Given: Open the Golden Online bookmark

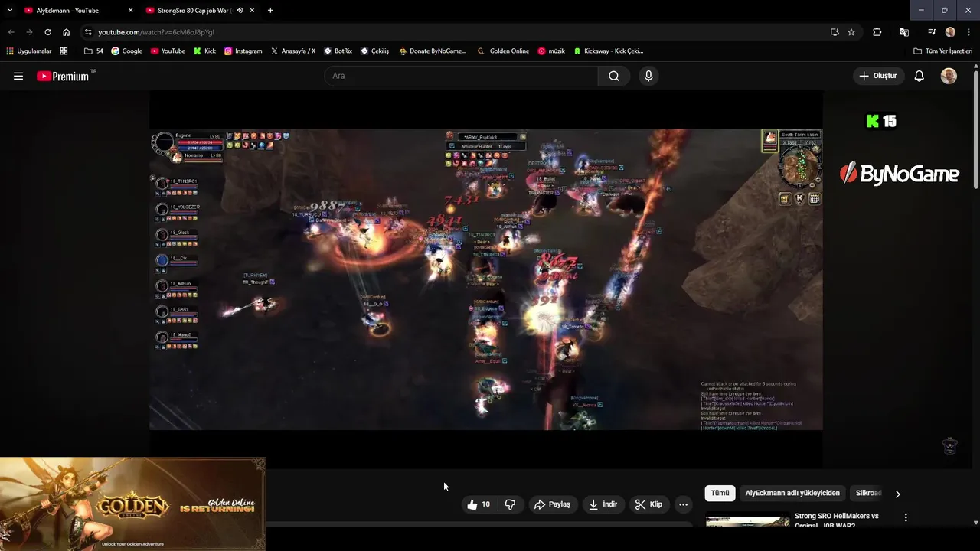Looking at the screenshot, I should [503, 51].
